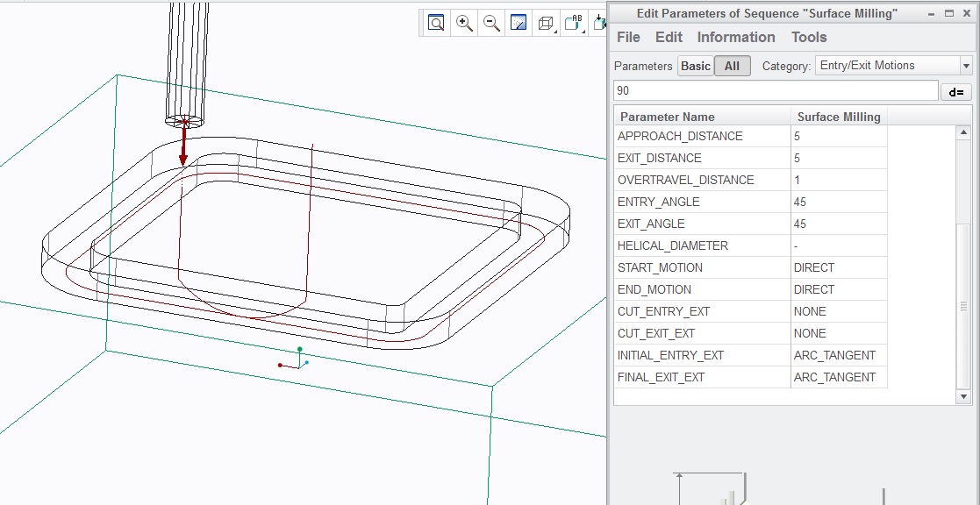Viewport: 980px width, 505px height.
Task: Open the Information menu
Action: pos(735,37)
